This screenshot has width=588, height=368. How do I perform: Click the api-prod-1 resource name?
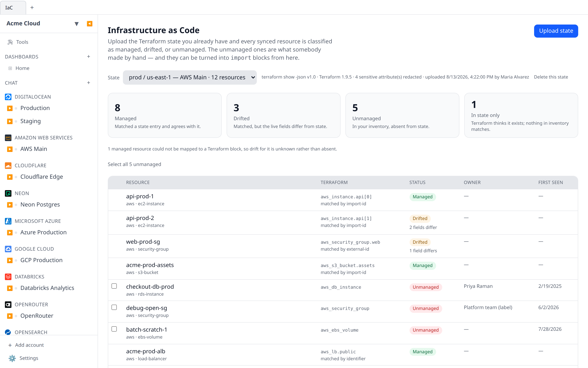click(140, 196)
